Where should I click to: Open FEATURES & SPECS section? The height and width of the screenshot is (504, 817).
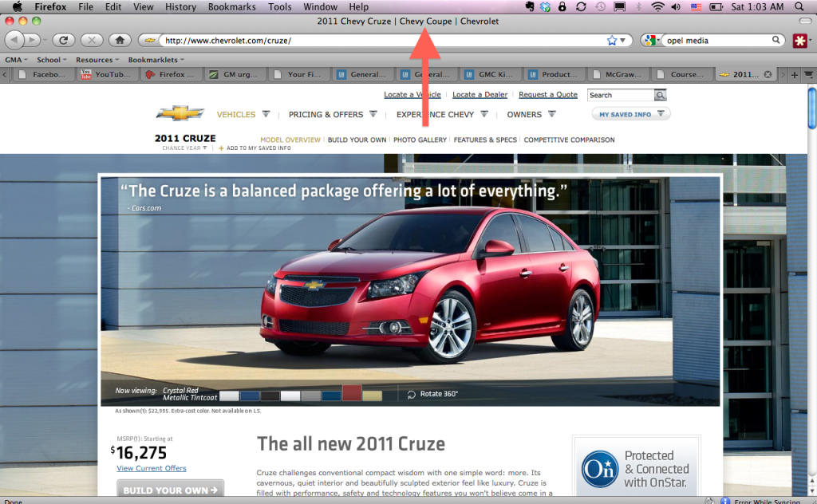(x=485, y=140)
